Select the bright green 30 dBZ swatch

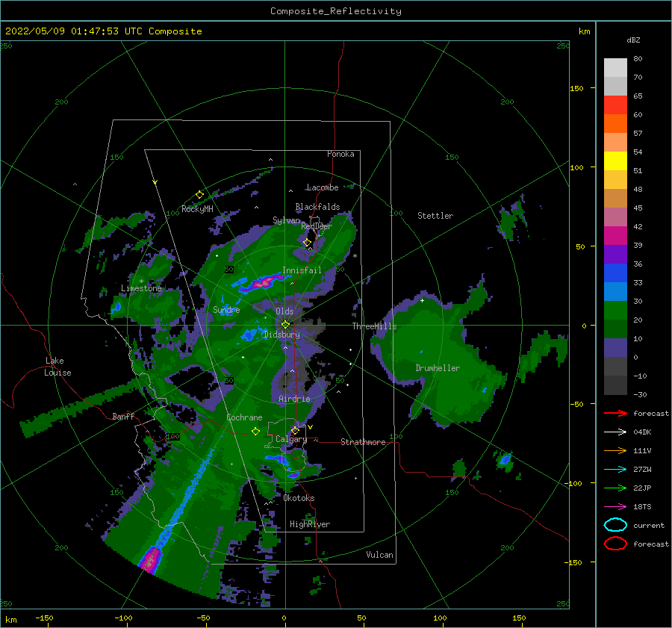[x=615, y=310]
